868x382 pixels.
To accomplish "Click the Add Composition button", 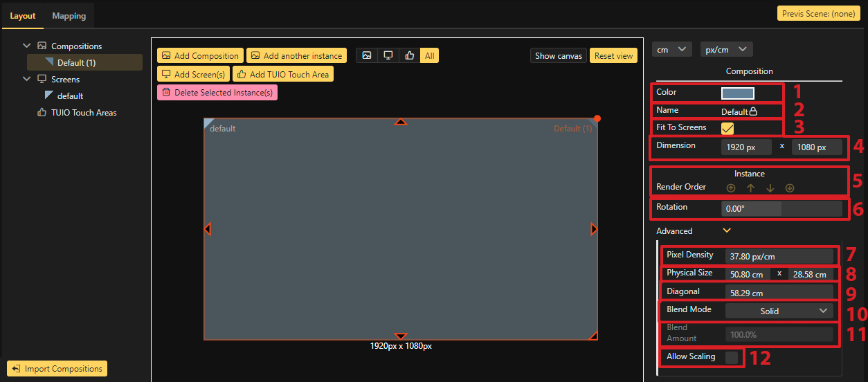I will 200,56.
